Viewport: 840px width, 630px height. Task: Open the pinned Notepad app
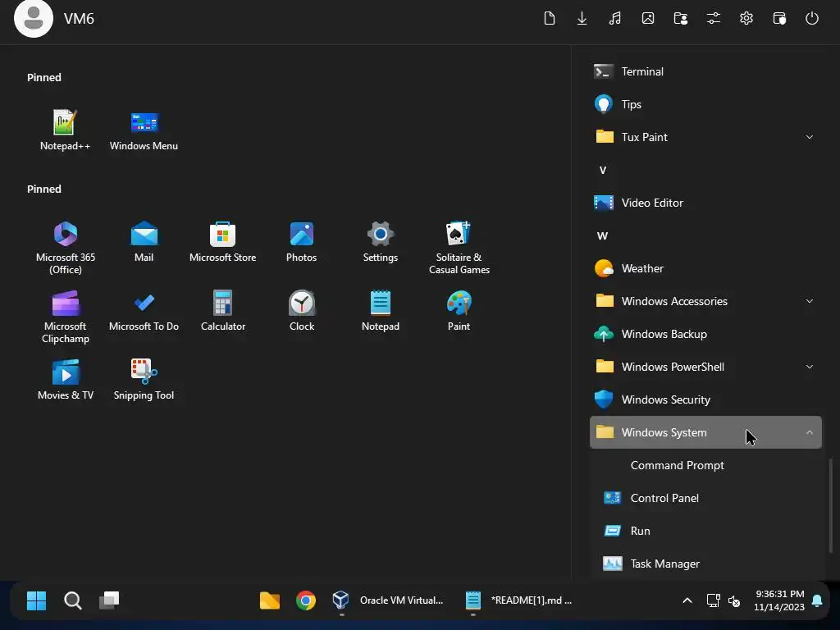click(x=381, y=311)
